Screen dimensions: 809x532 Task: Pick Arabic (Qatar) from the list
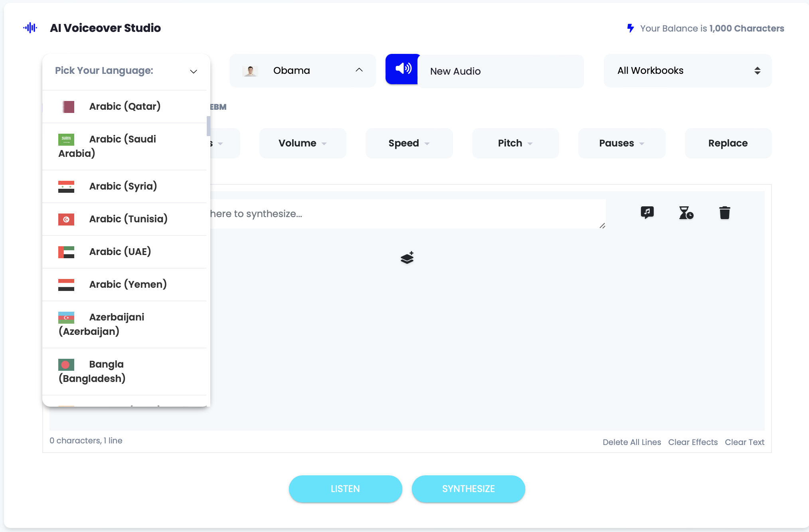tap(125, 106)
